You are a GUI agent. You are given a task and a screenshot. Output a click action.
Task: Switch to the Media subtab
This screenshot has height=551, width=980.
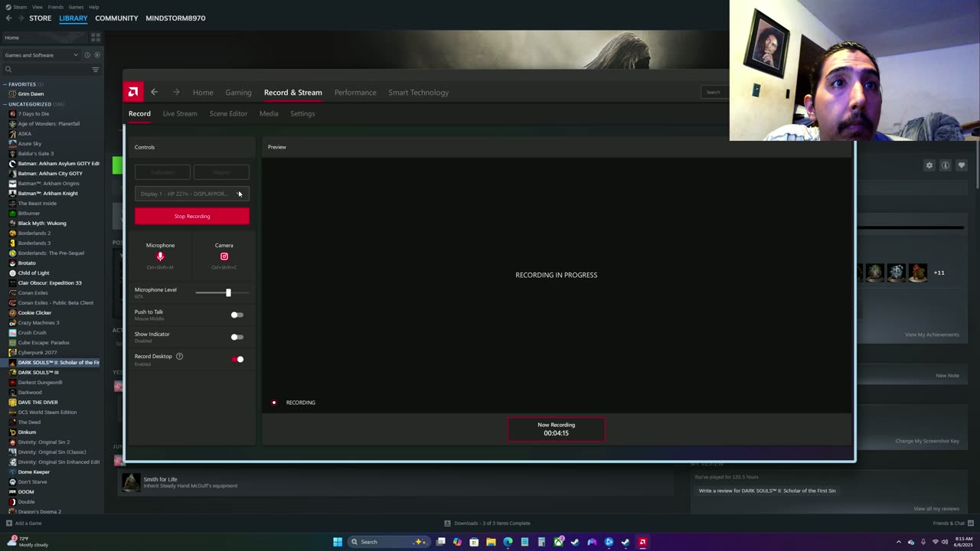(269, 113)
